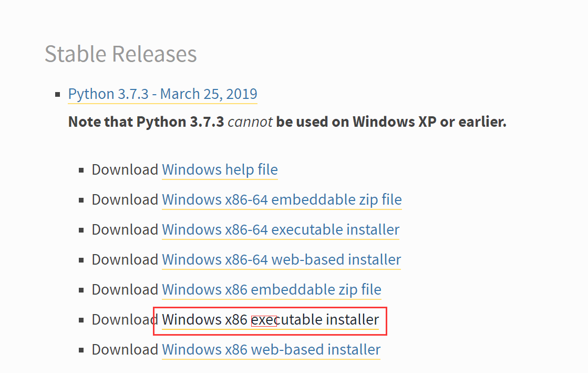Click "Download" text before x86 executable installer
Viewport: 588px width, 373px height.
point(123,320)
